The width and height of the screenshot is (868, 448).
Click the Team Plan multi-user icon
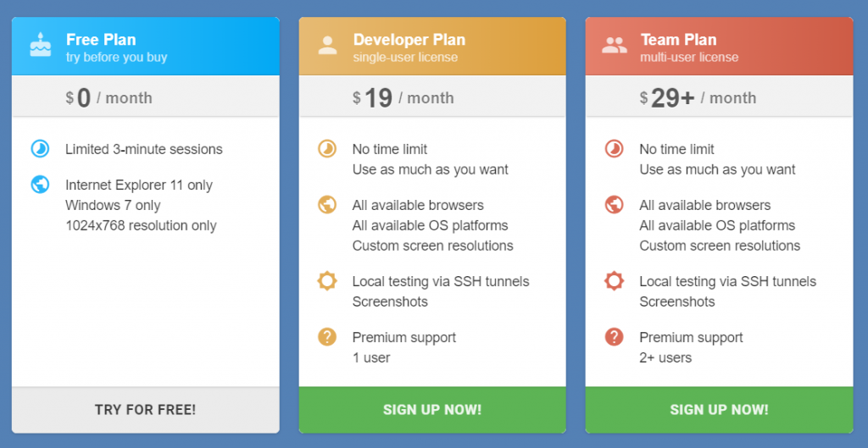(x=615, y=45)
